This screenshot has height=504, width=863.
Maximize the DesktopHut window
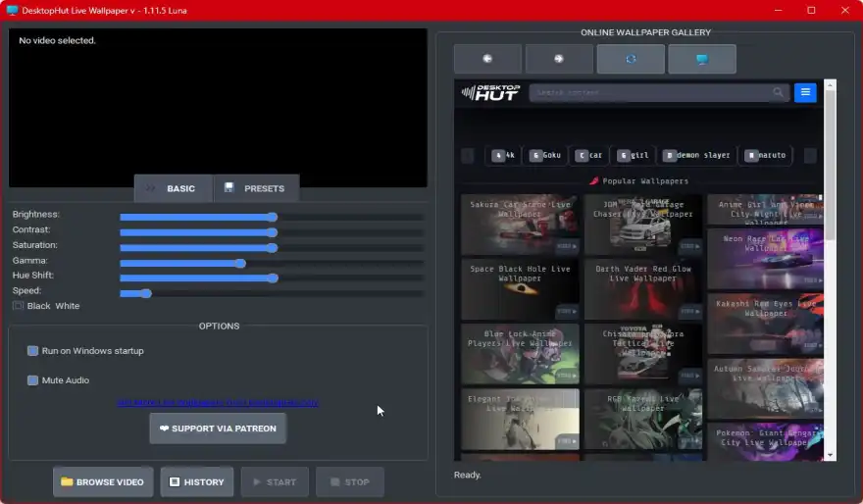click(811, 10)
